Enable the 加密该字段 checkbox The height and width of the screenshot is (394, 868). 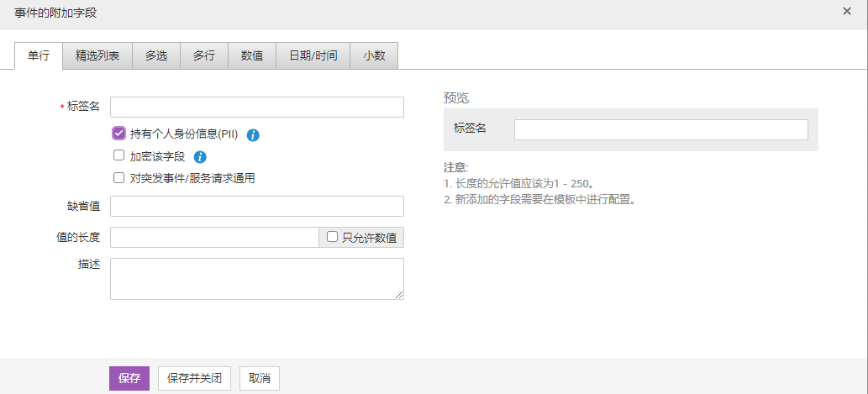118,155
